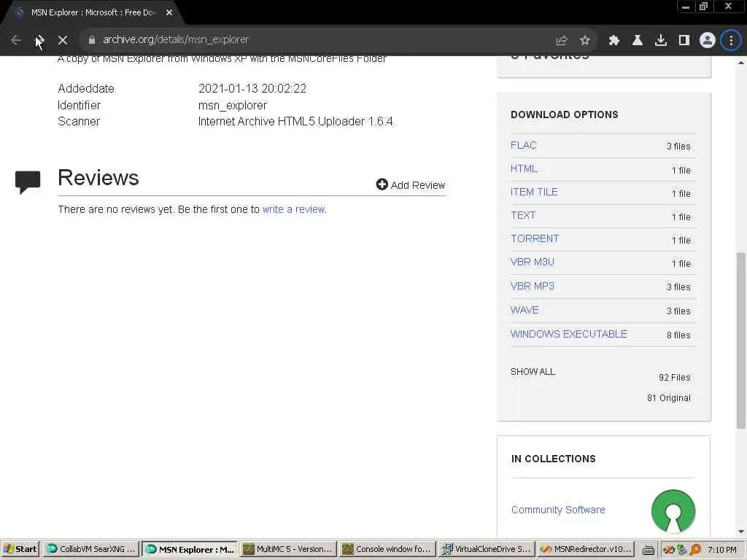This screenshot has width=747, height=560.
Task: Switch to Console window taskbar item
Action: pyautogui.click(x=387, y=549)
